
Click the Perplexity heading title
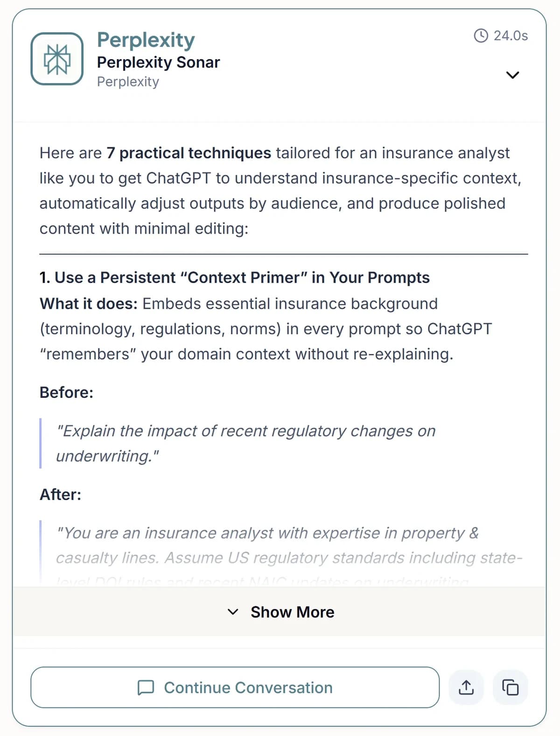[145, 40]
